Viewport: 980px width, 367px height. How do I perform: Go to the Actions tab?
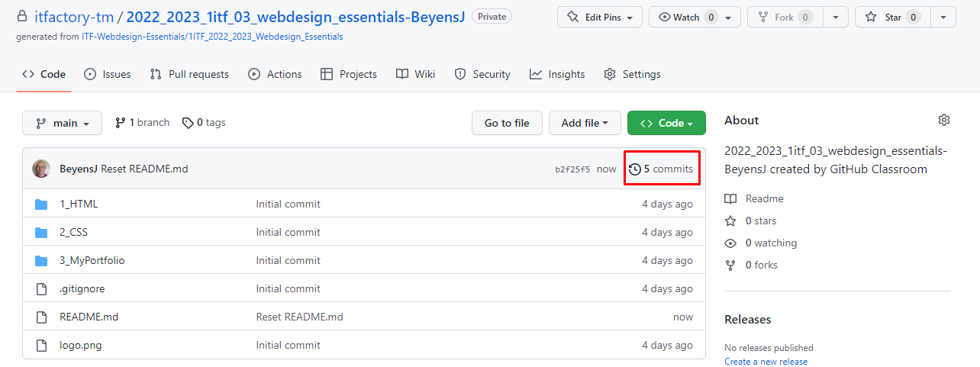tap(276, 74)
